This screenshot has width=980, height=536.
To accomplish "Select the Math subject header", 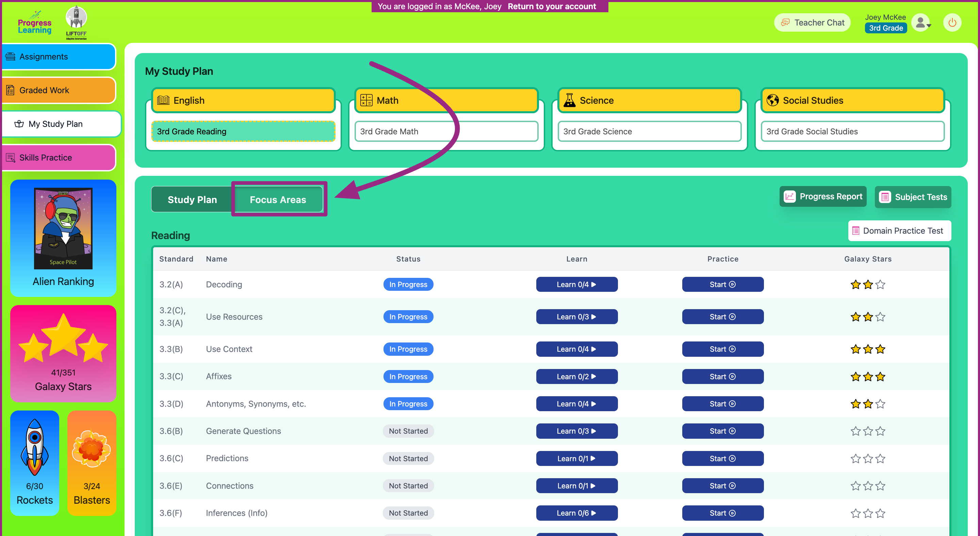I will pyautogui.click(x=446, y=100).
